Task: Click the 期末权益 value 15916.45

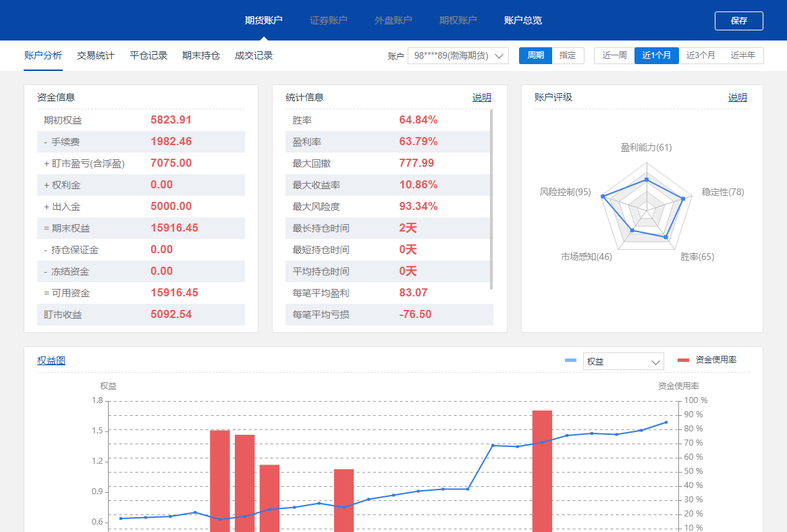Action: click(x=174, y=228)
